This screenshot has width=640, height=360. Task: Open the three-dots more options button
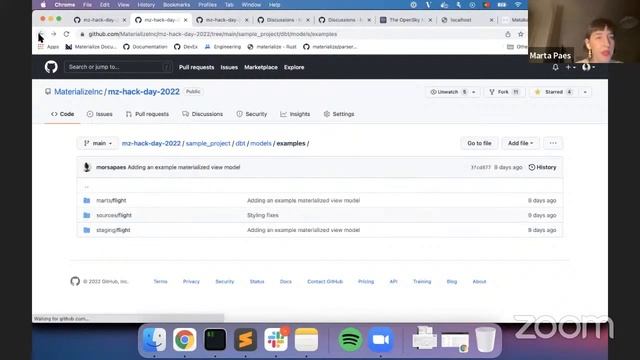(553, 143)
